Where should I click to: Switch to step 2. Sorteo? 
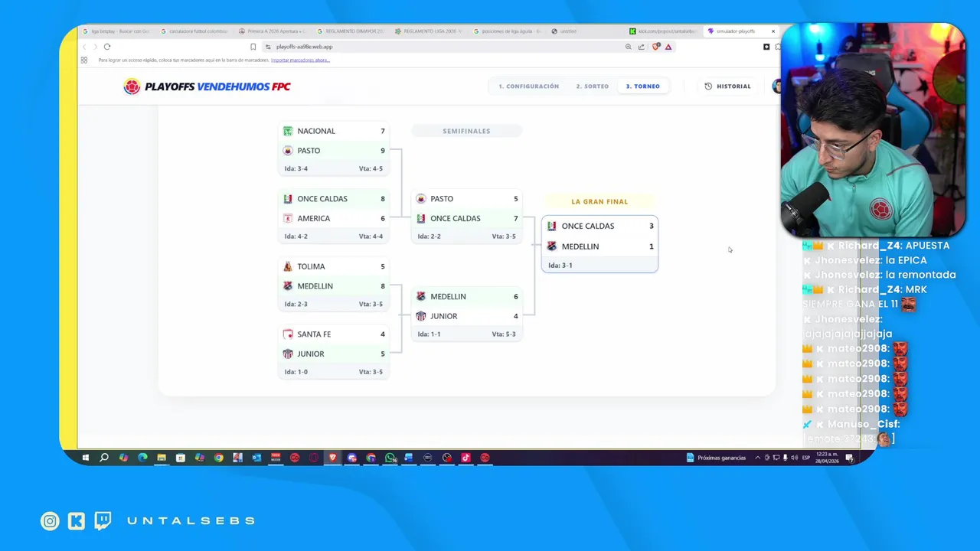coord(593,86)
